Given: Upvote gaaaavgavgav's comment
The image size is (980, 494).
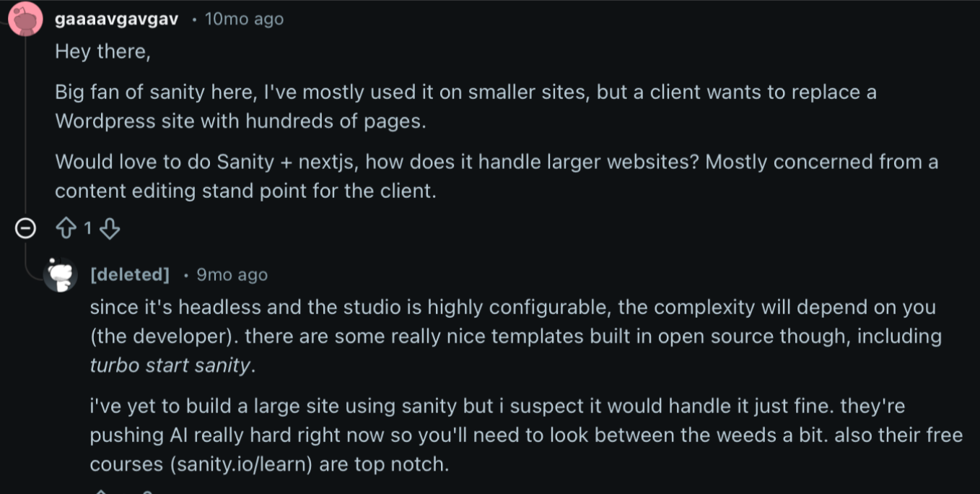Looking at the screenshot, I should (x=66, y=229).
